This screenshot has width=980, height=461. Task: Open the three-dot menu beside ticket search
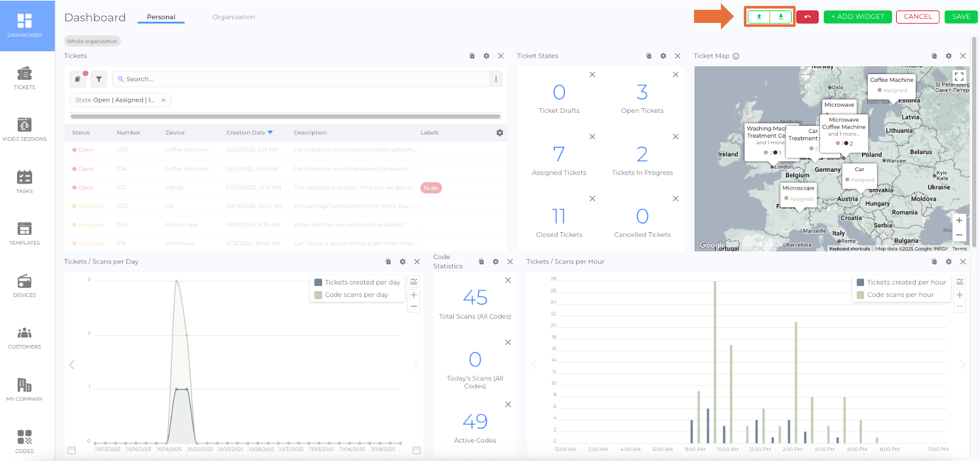(x=496, y=79)
